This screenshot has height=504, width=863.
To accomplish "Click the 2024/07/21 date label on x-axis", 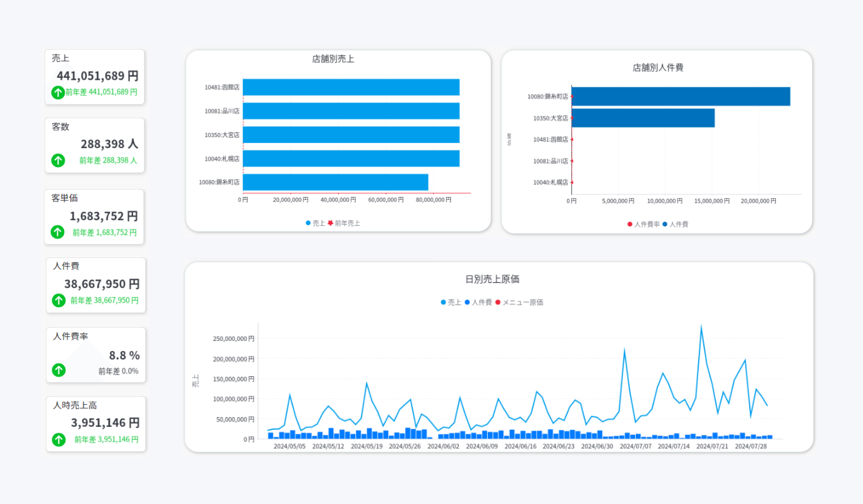I will (x=712, y=446).
